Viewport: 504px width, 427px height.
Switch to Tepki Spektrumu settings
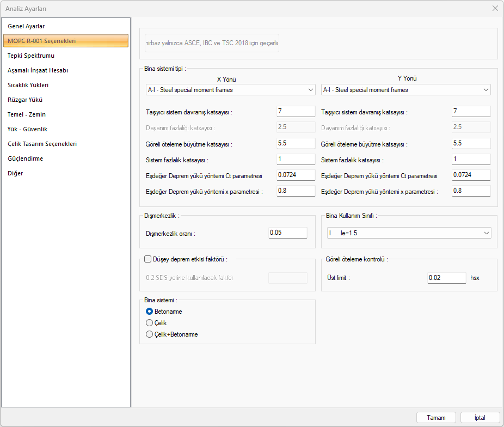(x=31, y=56)
